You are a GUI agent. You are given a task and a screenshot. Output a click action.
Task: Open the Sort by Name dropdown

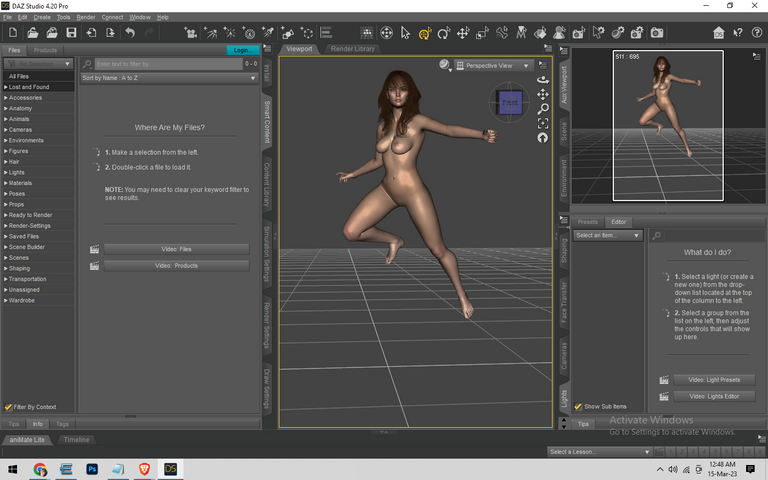169,78
